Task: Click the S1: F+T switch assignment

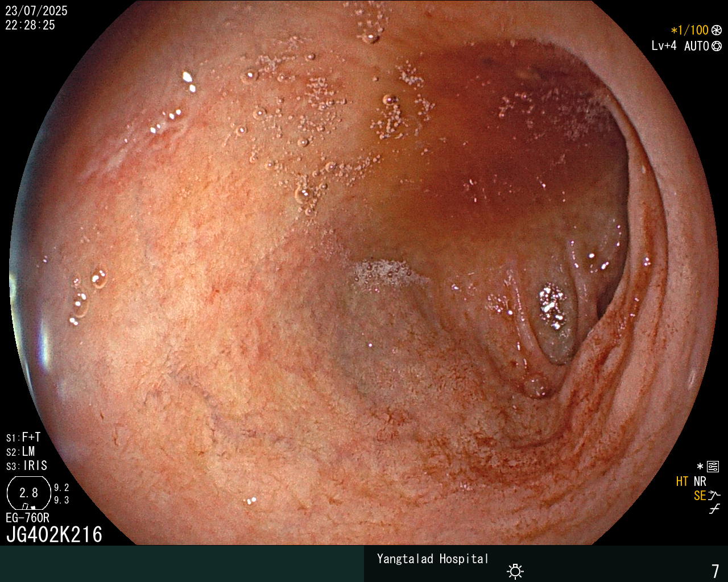Action: click(23, 438)
